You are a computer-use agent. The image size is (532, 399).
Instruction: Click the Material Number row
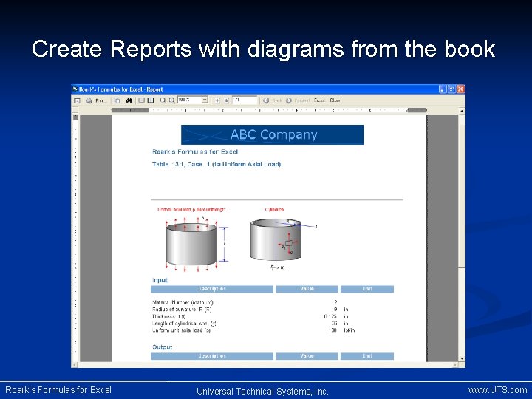(x=245, y=302)
